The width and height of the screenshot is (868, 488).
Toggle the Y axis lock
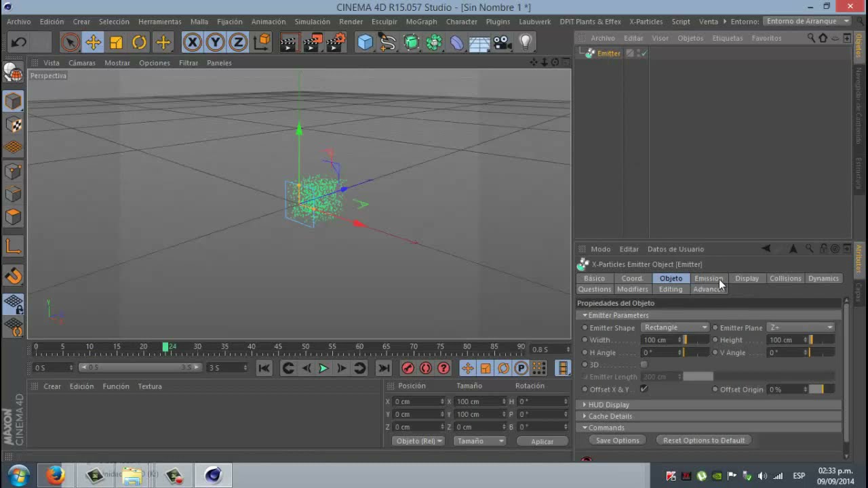(215, 43)
